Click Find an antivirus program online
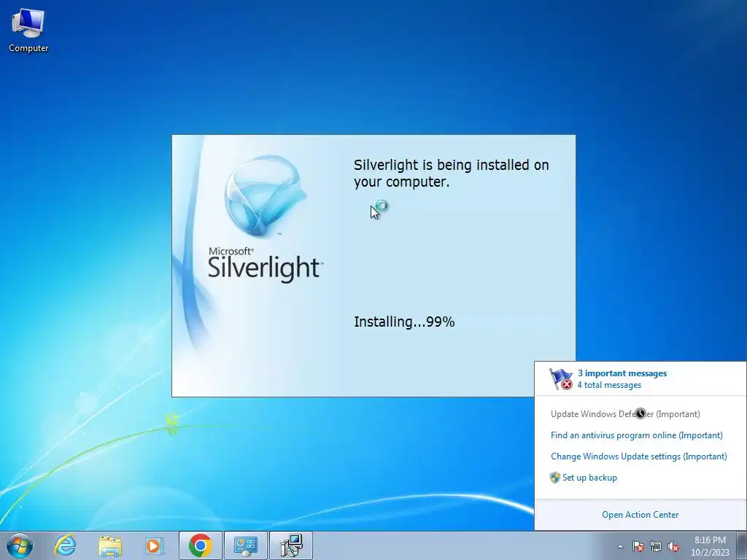This screenshot has height=560, width=747. click(636, 435)
